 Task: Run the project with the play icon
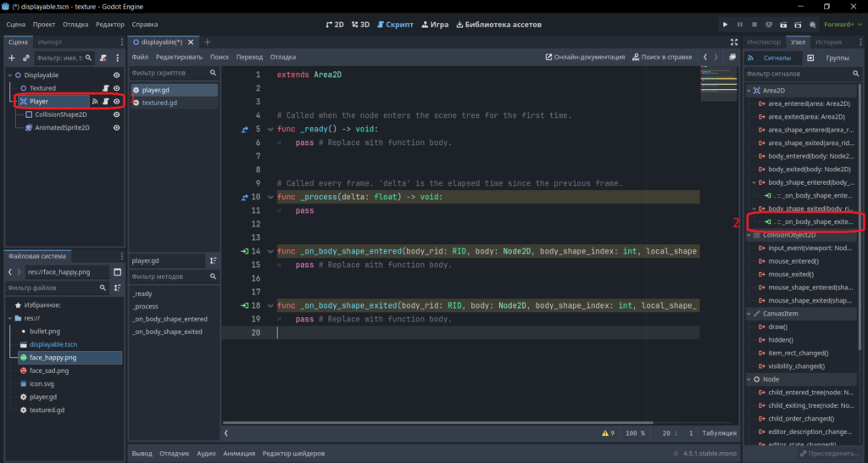(x=725, y=25)
